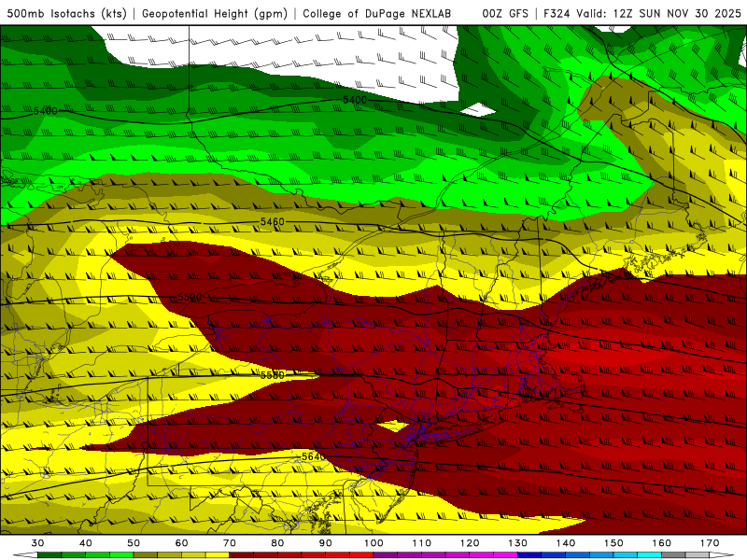Click the 40 value on the color scale
This screenshot has width=747, height=560.
86,543
